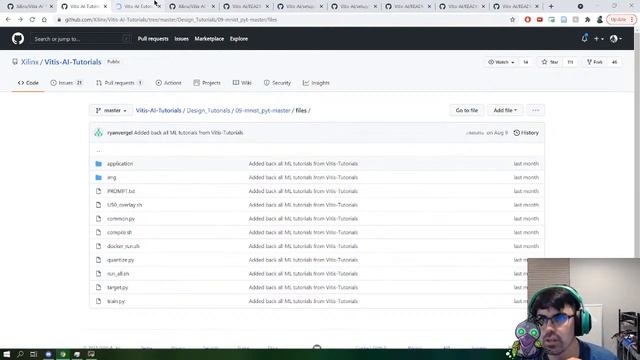Open the user avatar menu in header
This screenshot has width=640, height=360.
point(616,39)
